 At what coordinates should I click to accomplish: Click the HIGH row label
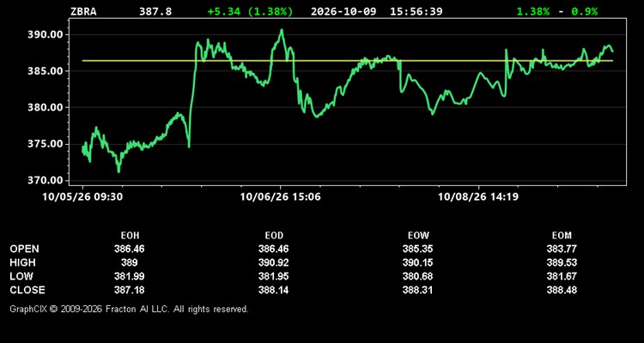pyautogui.click(x=22, y=262)
